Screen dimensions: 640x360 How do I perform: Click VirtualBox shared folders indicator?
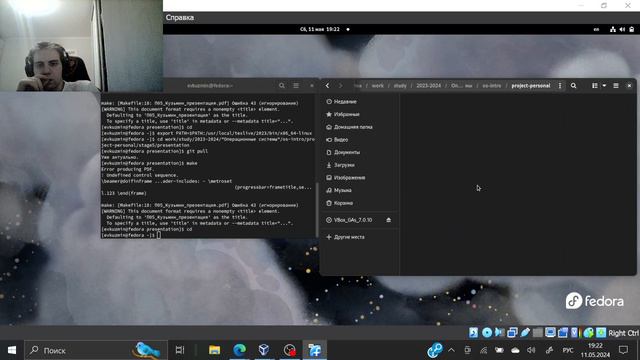[x=538, y=333]
